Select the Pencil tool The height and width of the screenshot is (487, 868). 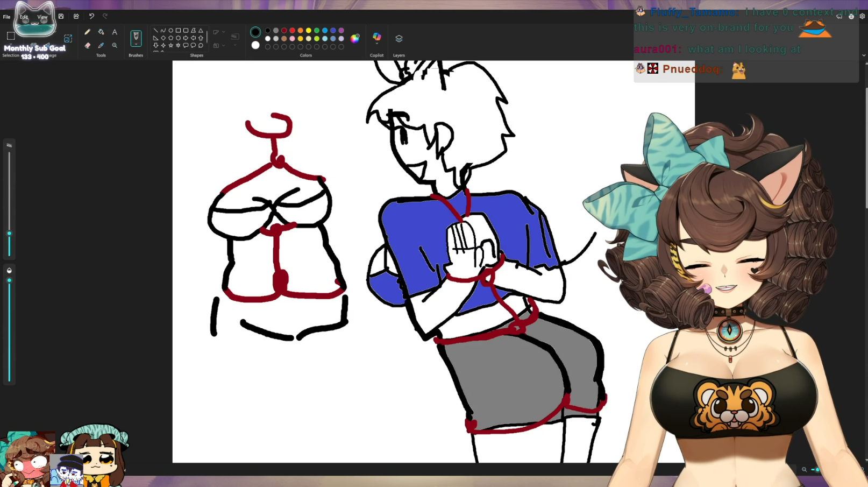click(x=87, y=32)
